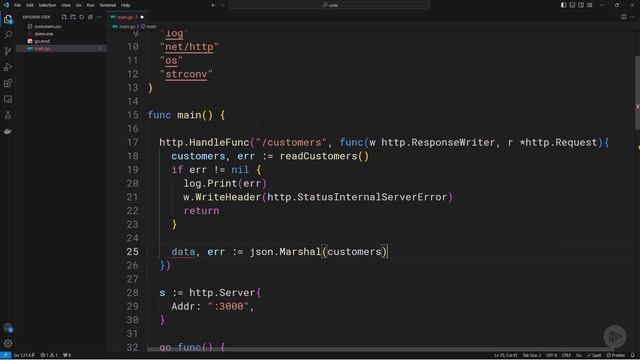Click Prettier status bar item
Image resolution: width=640 pixels, height=360 pixels.
click(x=616, y=355)
